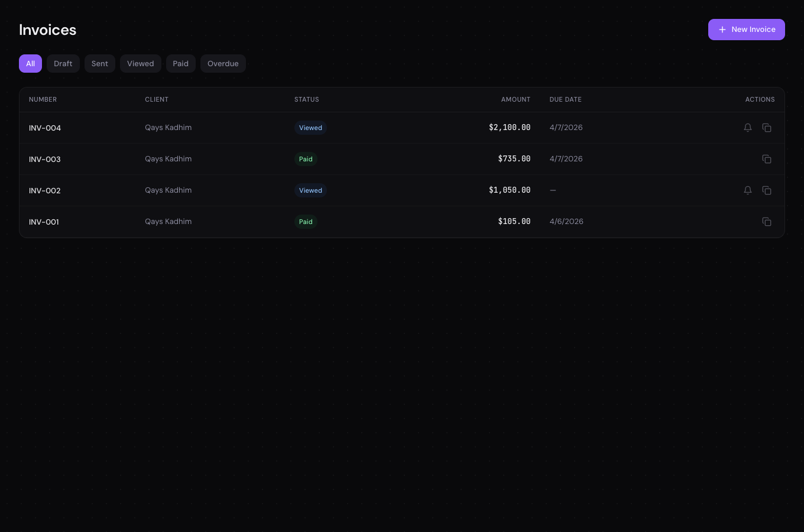Screen dimensions: 804x532
Task: Click client name Qays Kadhim on INV-003
Action: [168, 159]
